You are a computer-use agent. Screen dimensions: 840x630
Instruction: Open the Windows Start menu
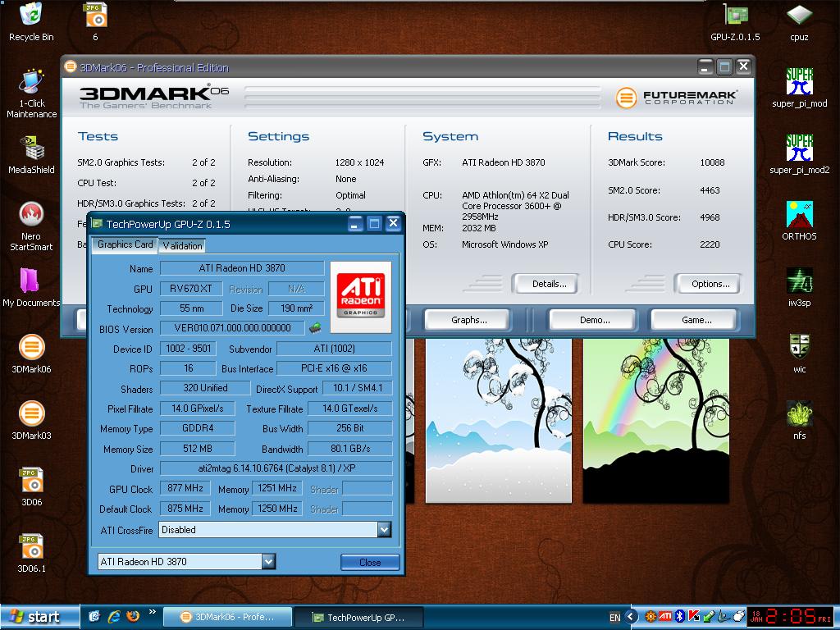tap(39, 617)
